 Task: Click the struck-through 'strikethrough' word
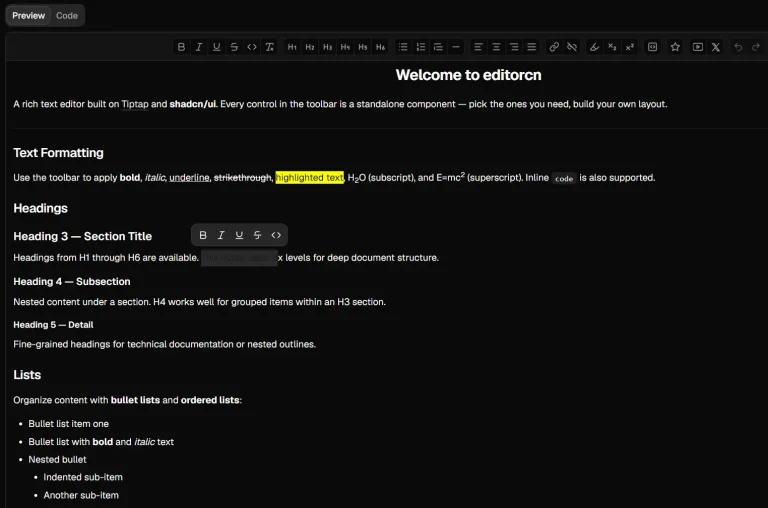click(242, 178)
